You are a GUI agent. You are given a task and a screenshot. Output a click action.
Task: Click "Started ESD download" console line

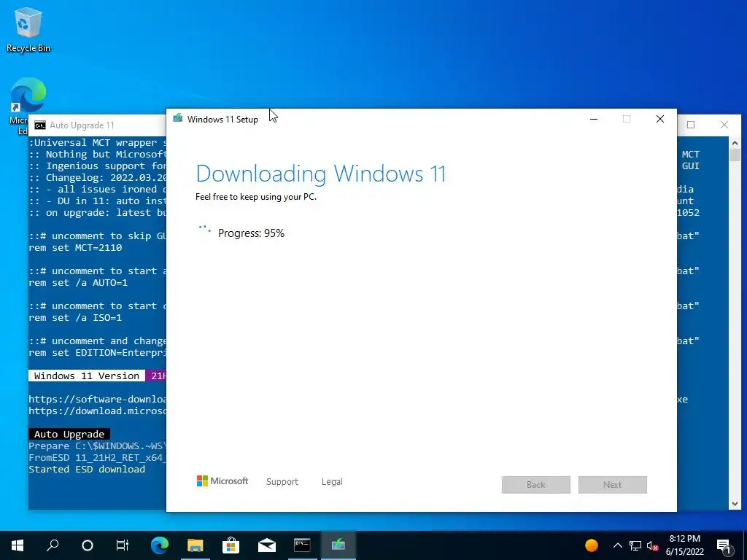point(87,469)
